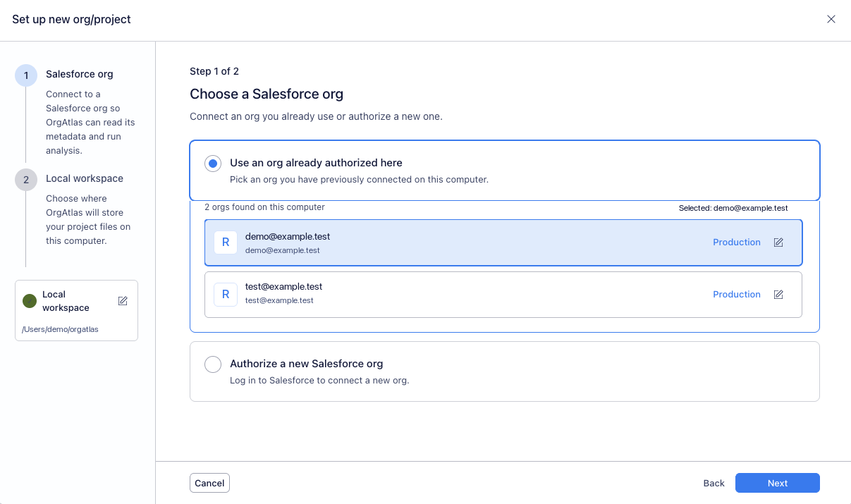The width and height of the screenshot is (851, 504).
Task: Choose the test@example.test org row
Action: pyautogui.click(x=503, y=295)
